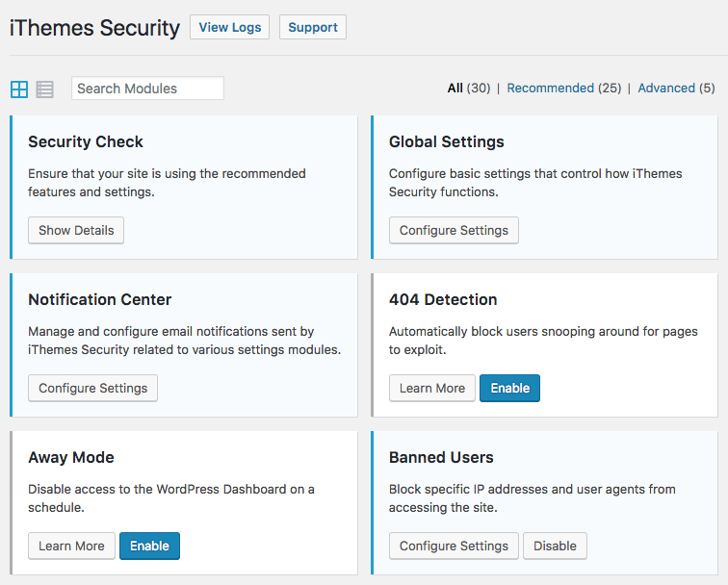Configure Settings for Notification Center
The image size is (728, 585).
click(x=92, y=388)
